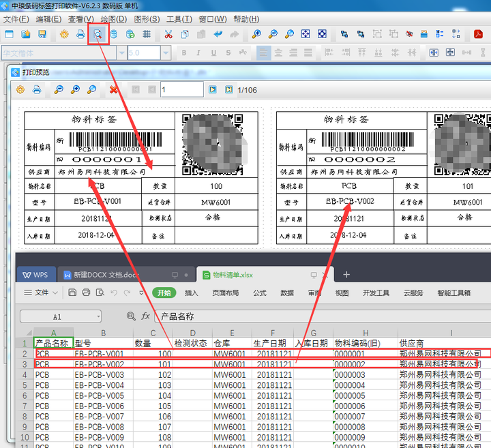Viewport: 491px width, 448px height.
Task: Open the 文件(F) menu
Action: point(16,19)
